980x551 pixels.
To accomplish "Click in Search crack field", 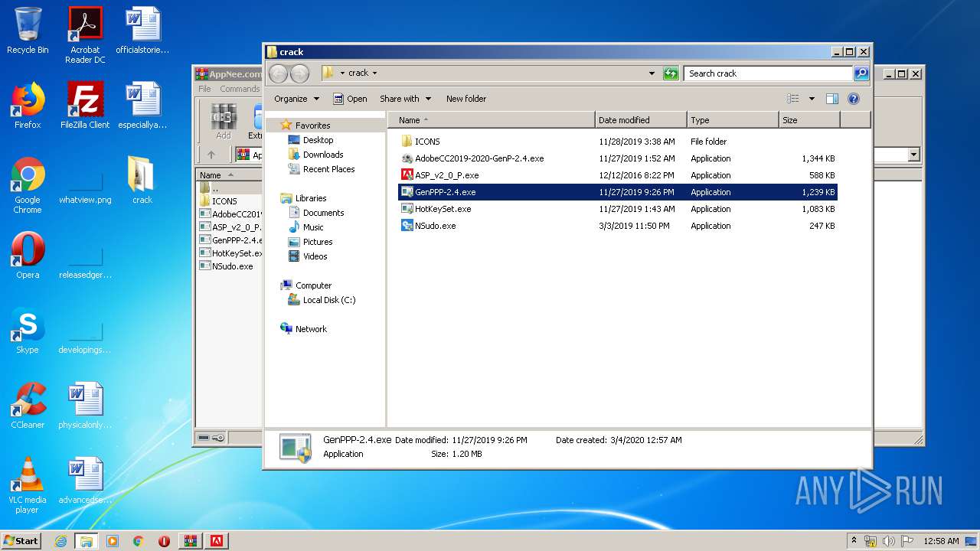I will coord(768,73).
